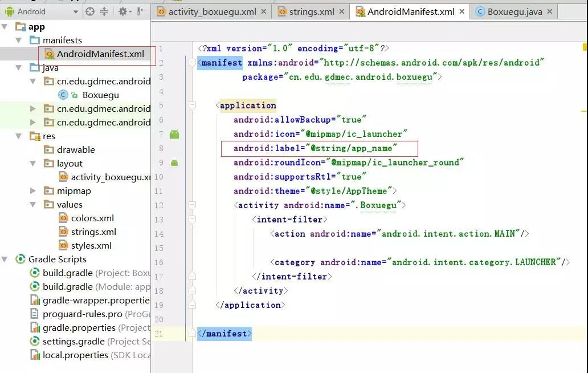This screenshot has height=373, width=588.
Task: Expand the mipmap folder
Action: 33,190
